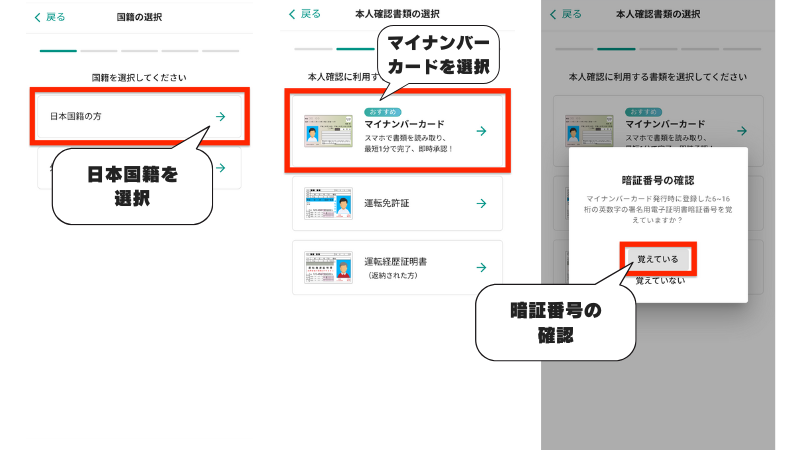This screenshot has width=800, height=450.
Task: Click the green おすすめ badge in middle screen
Action: coord(386,111)
